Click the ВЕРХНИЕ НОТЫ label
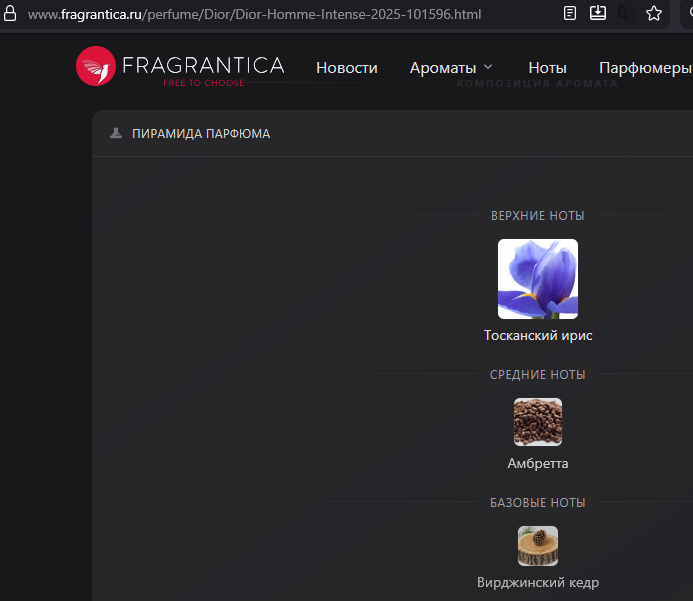The height and width of the screenshot is (601, 693). [x=538, y=216]
